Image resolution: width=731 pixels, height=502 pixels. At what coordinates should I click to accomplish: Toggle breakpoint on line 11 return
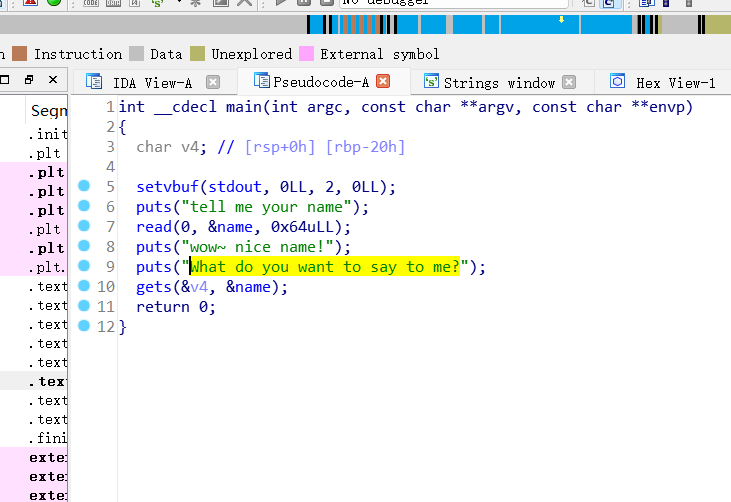coord(84,306)
